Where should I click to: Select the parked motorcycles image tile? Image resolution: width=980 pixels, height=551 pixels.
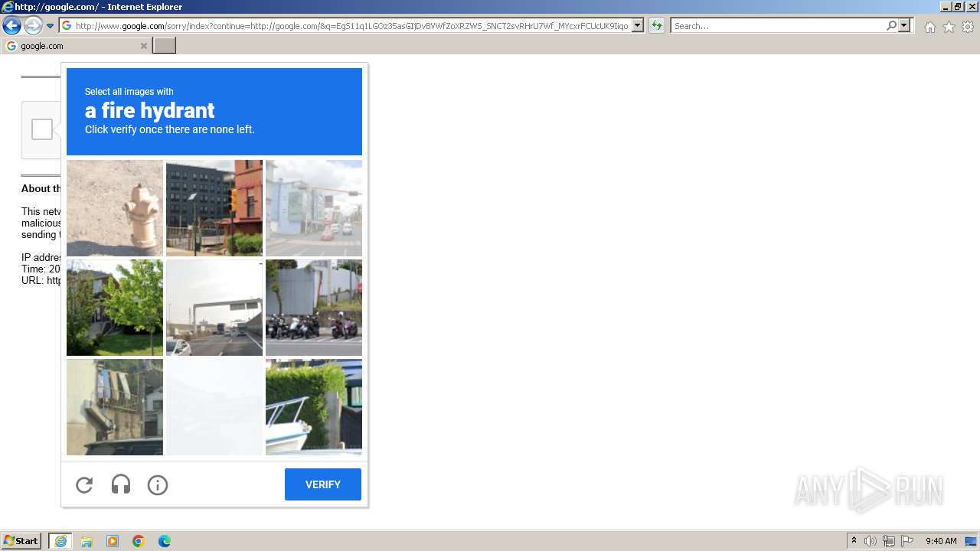pos(314,308)
